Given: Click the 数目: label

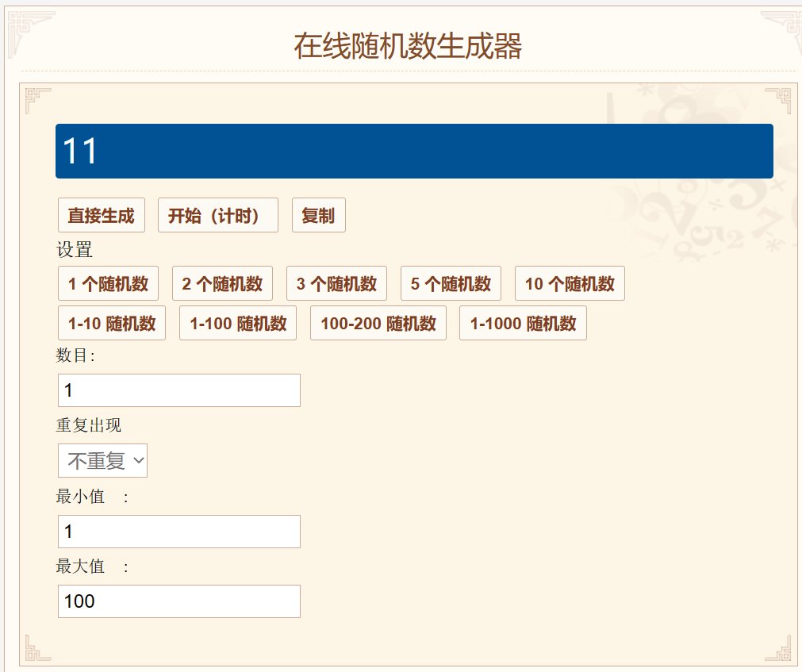Looking at the screenshot, I should tap(75, 355).
